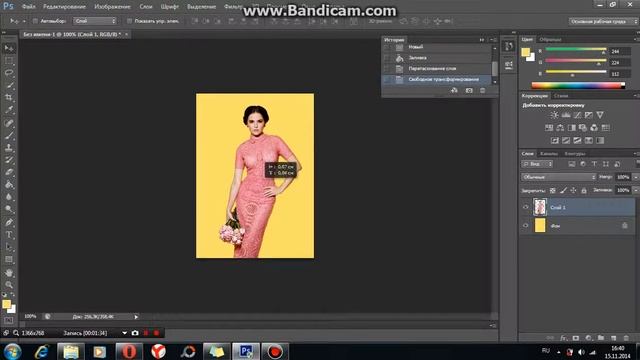640x360 pixels.
Task: Add a Color Balance adjustment
Action: tap(560, 128)
